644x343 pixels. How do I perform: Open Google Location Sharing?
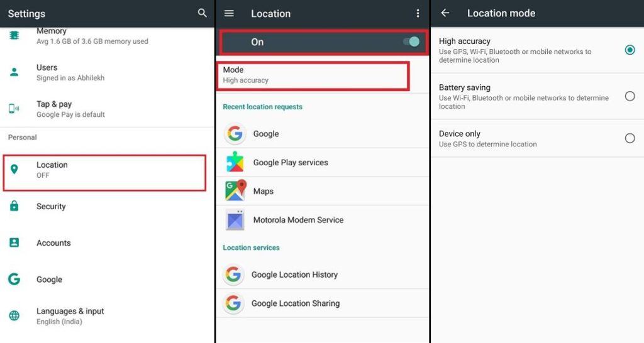pyautogui.click(x=295, y=303)
